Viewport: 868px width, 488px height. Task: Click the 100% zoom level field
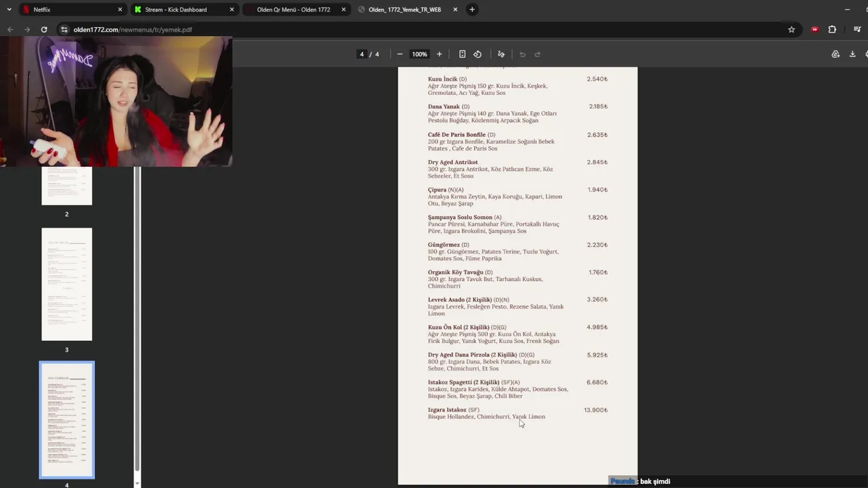(420, 54)
